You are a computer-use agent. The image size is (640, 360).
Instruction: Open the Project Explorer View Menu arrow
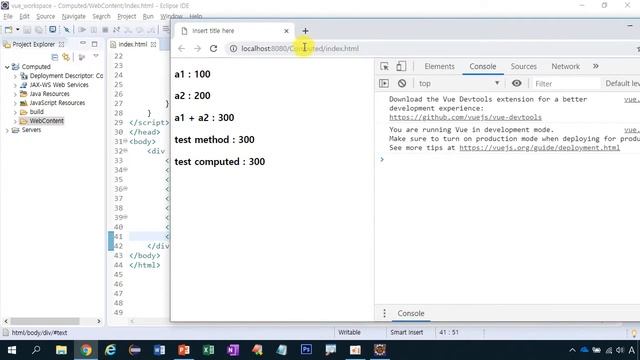point(96,56)
